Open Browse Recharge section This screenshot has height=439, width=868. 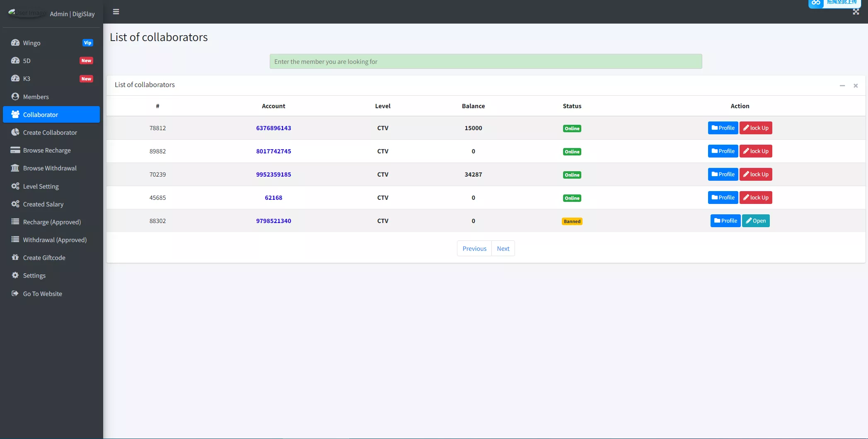[x=47, y=150]
